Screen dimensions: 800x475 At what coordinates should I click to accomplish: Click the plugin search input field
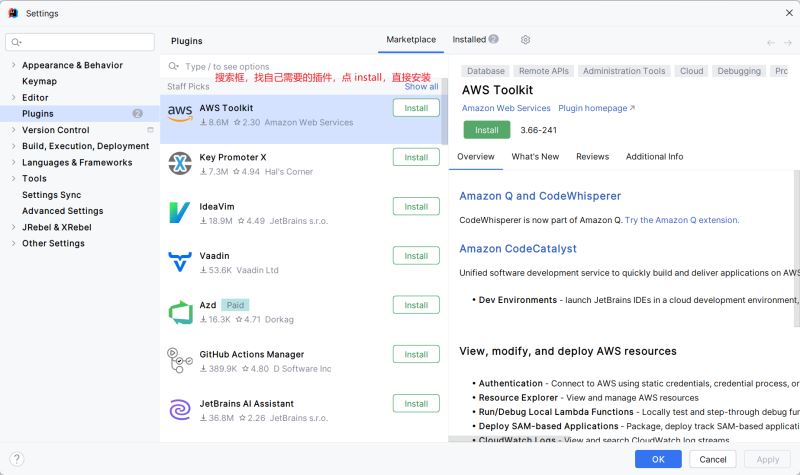[x=306, y=66]
